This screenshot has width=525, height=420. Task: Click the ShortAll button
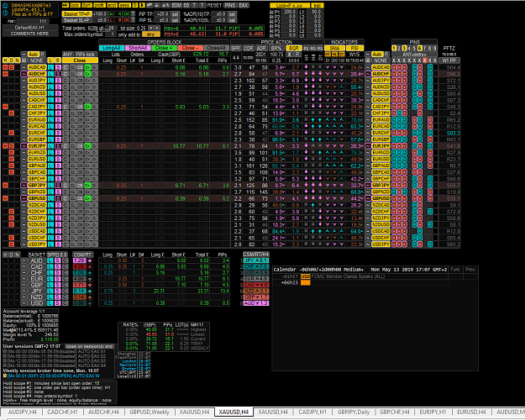click(x=138, y=48)
